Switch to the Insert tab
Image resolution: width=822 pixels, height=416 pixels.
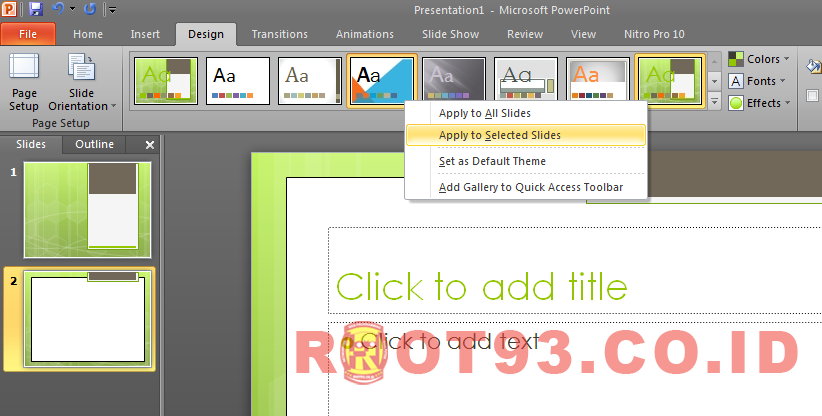point(145,34)
